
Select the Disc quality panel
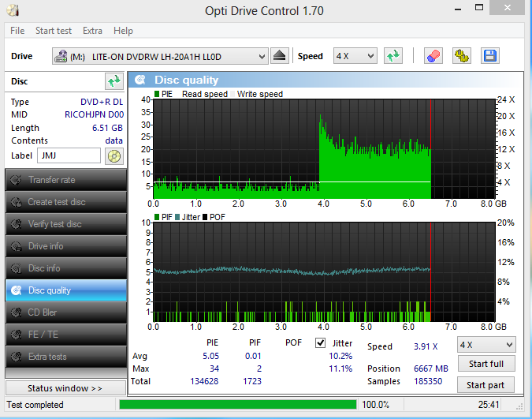pyautogui.click(x=66, y=290)
